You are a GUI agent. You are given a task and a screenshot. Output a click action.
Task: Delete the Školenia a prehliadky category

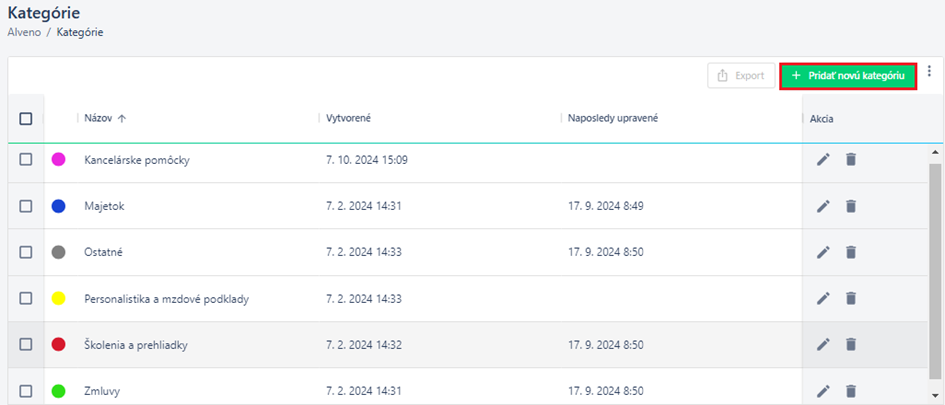click(850, 344)
